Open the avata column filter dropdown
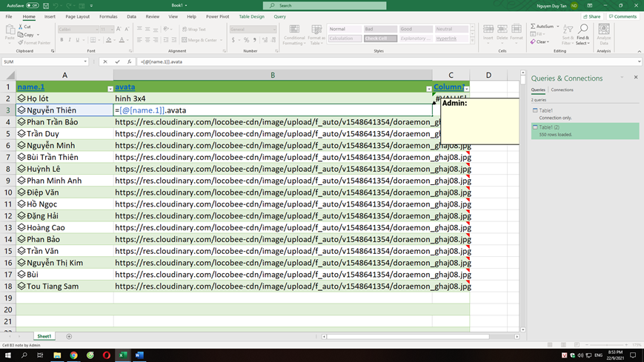The height and width of the screenshot is (362, 644). 429,89
